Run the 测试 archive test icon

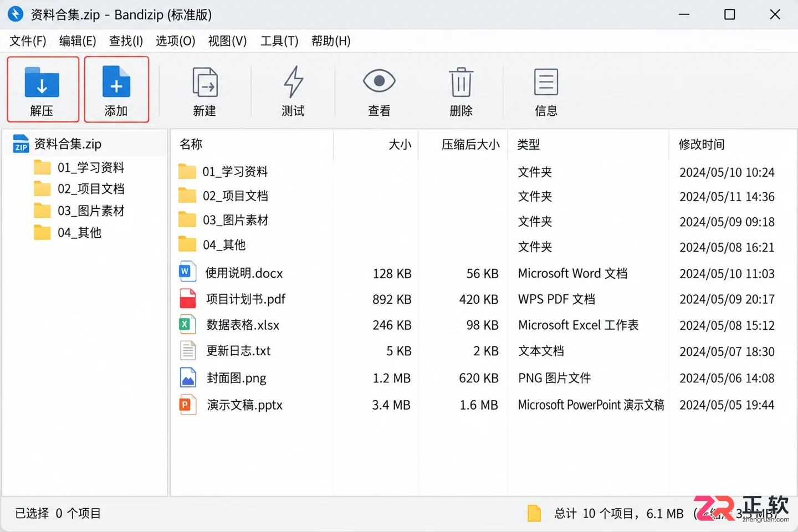pyautogui.click(x=293, y=82)
